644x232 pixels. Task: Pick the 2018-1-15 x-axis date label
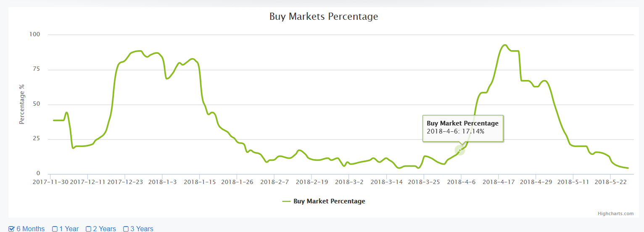[x=200, y=182]
